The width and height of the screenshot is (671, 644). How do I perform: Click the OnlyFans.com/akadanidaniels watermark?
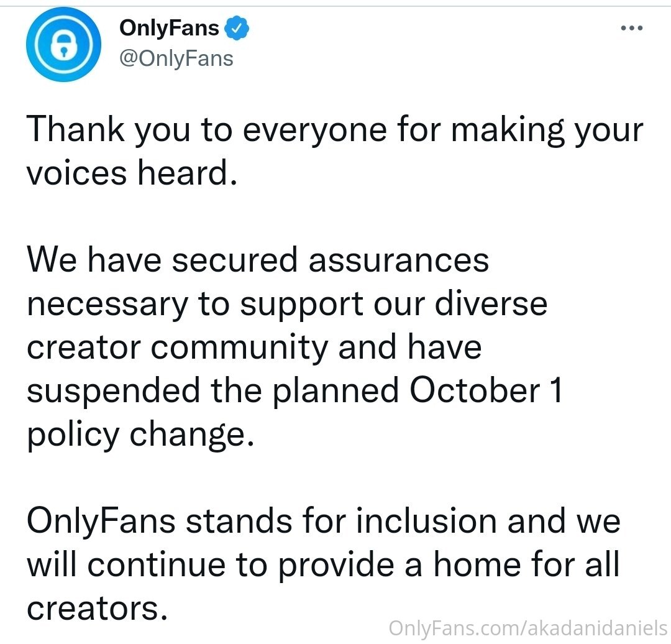coord(527,628)
